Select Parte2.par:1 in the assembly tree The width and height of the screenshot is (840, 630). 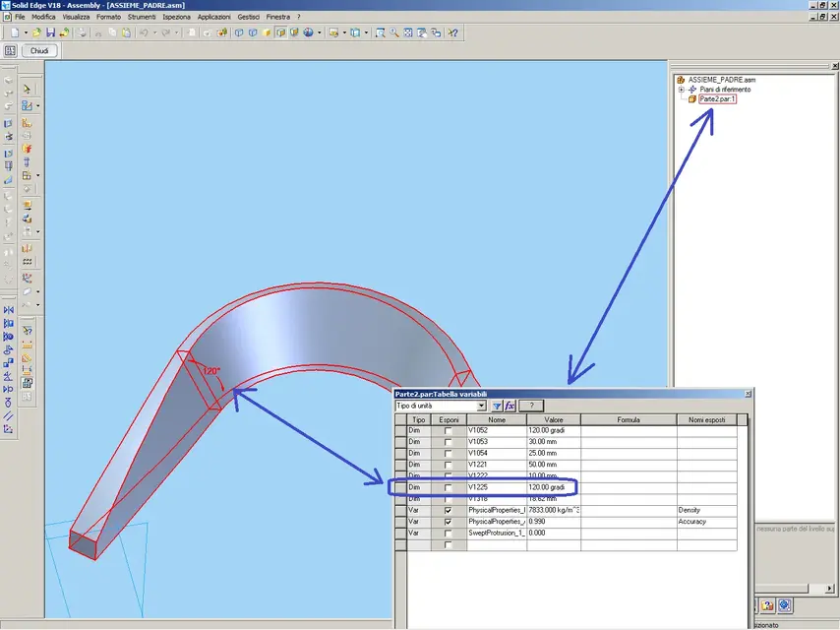717,99
